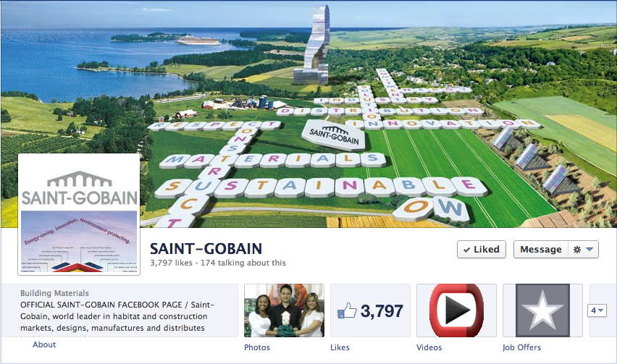The width and height of the screenshot is (617, 364).
Task: Follow the Videos label link
Action: point(429,347)
